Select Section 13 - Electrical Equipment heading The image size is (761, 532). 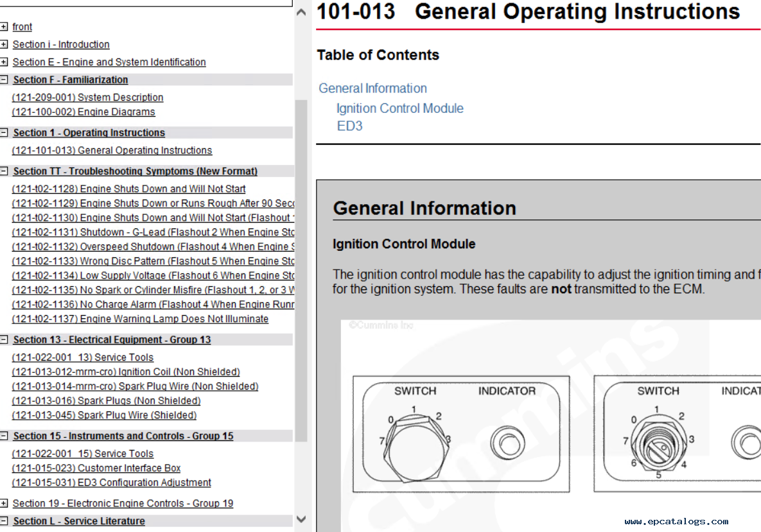[112, 339]
